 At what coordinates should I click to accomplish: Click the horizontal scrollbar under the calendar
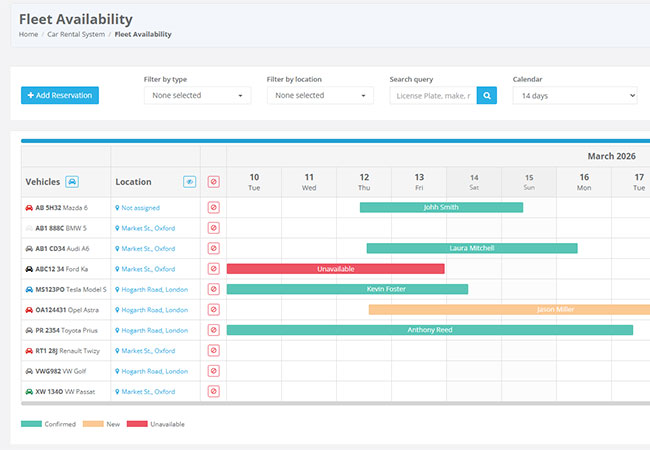tap(335, 403)
